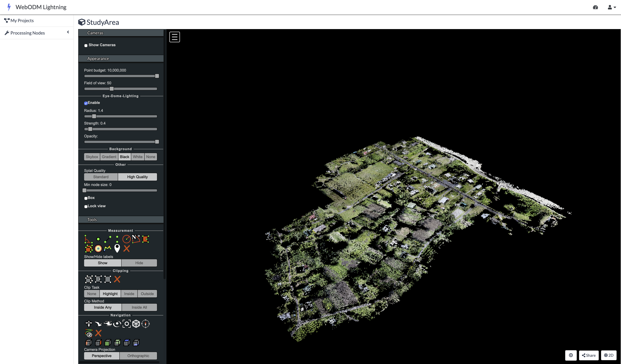The image size is (621, 364).
Task: Open the user account dropdown
Action: tap(611, 7)
